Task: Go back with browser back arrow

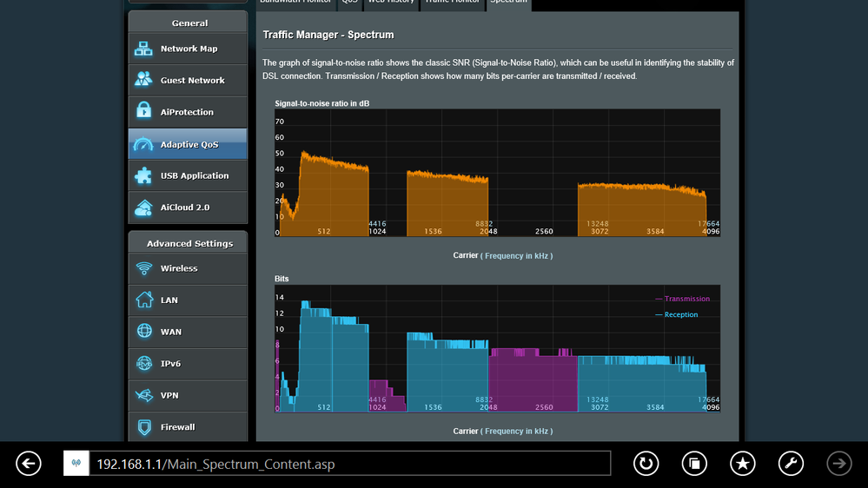Action: pos(29,464)
